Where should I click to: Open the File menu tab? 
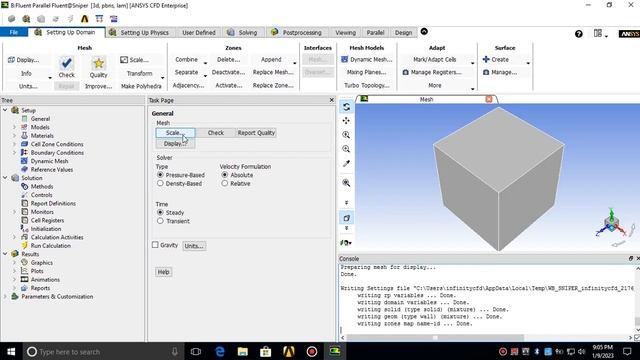pos(14,32)
